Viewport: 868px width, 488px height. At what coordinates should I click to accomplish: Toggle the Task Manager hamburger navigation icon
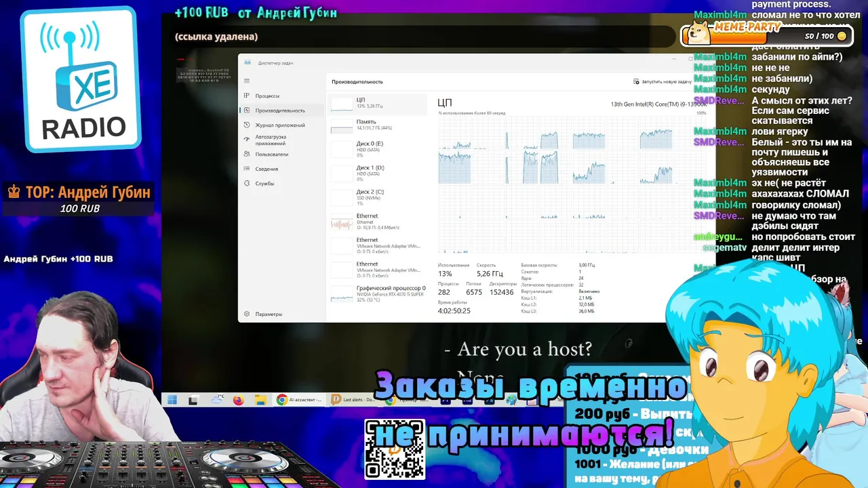247,81
